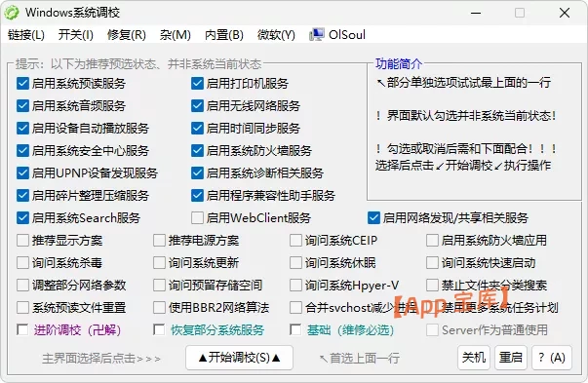Uncheck 启用打印机服务

coord(197,83)
